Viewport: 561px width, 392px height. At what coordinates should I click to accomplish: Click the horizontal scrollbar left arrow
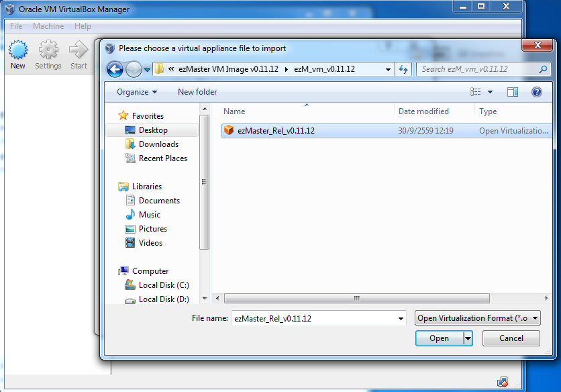point(217,298)
